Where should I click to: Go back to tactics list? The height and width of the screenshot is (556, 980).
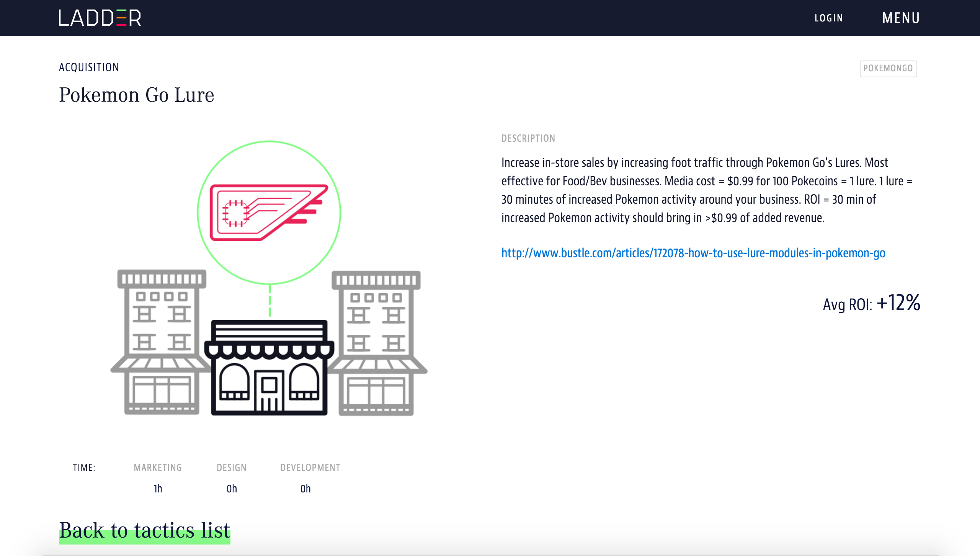pos(144,531)
